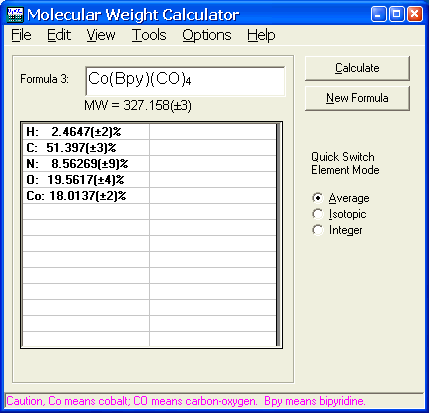429x413 pixels.
Task: Open the Options menu
Action: coord(207,35)
